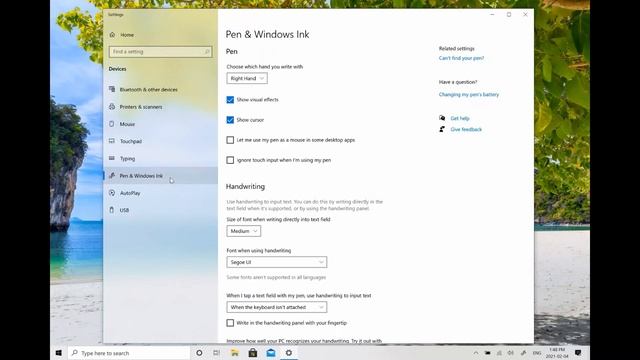The width and height of the screenshot is (640, 360).
Task: Click the AutoPlay icon in sidebar
Action: point(112,193)
